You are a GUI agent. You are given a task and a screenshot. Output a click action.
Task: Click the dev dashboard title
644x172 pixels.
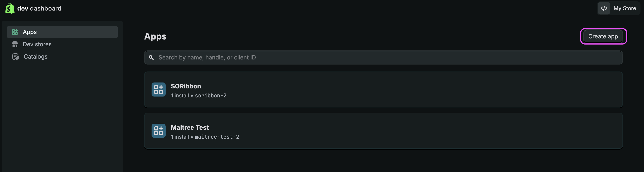pos(39,8)
